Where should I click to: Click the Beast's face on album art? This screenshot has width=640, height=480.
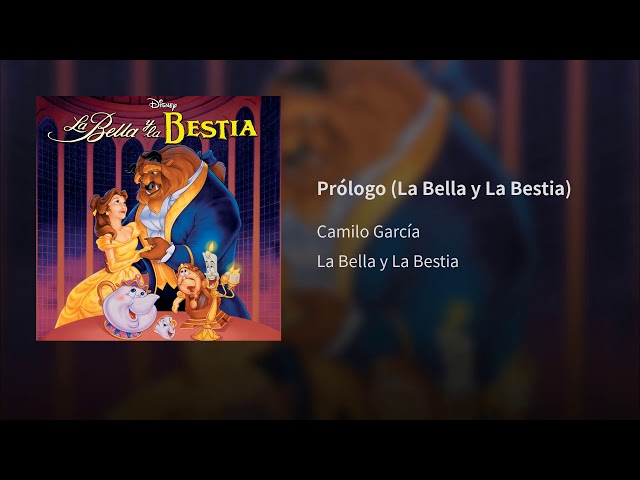(150, 178)
